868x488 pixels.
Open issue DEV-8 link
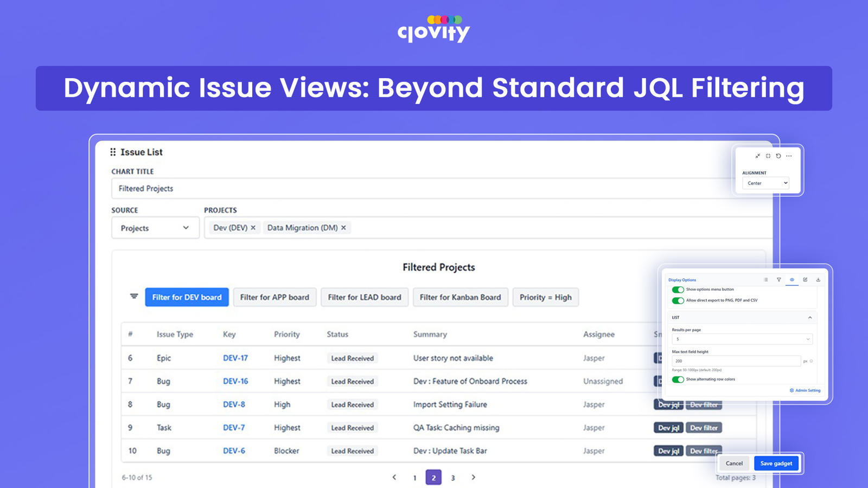(234, 404)
